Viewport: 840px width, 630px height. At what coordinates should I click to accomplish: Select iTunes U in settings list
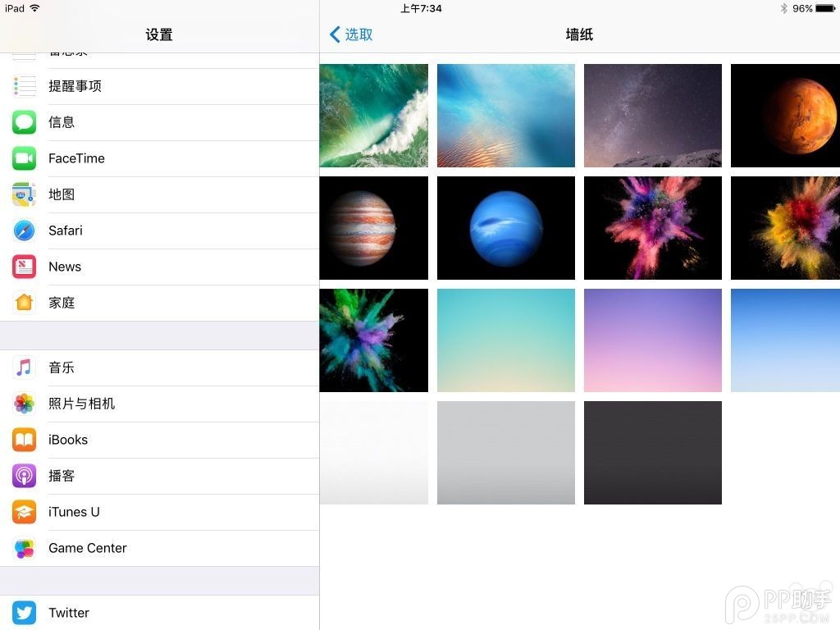point(160,512)
